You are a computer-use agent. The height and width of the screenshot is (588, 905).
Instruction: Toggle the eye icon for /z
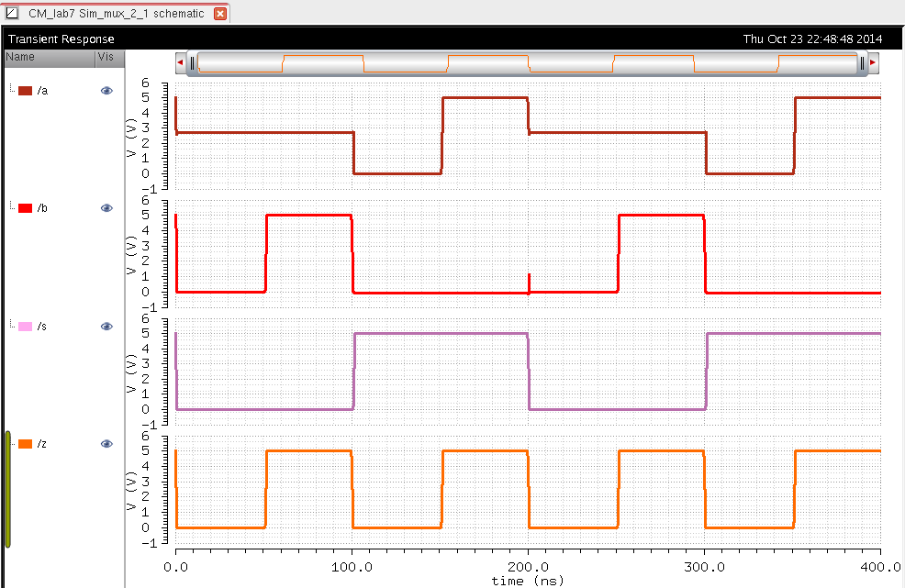[x=106, y=444]
